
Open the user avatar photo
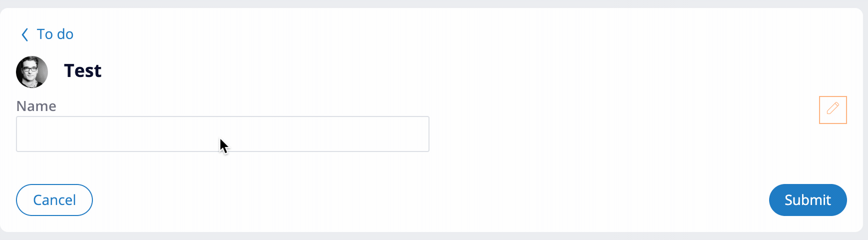(32, 72)
